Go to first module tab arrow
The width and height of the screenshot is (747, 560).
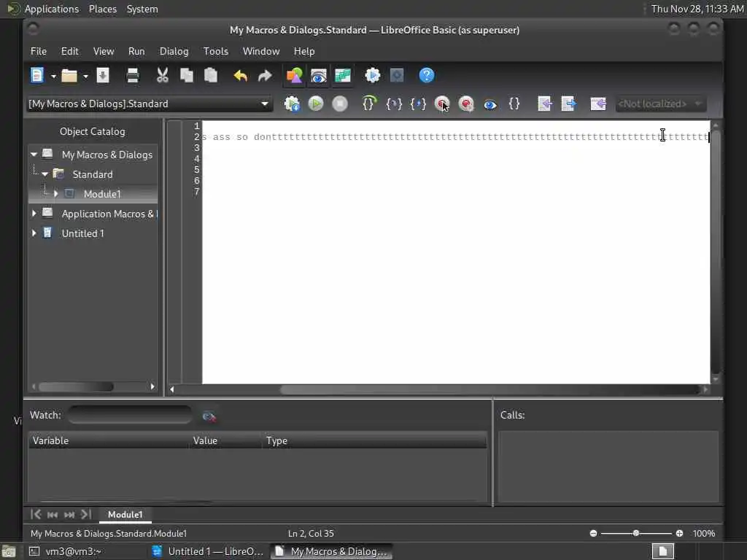[36, 514]
